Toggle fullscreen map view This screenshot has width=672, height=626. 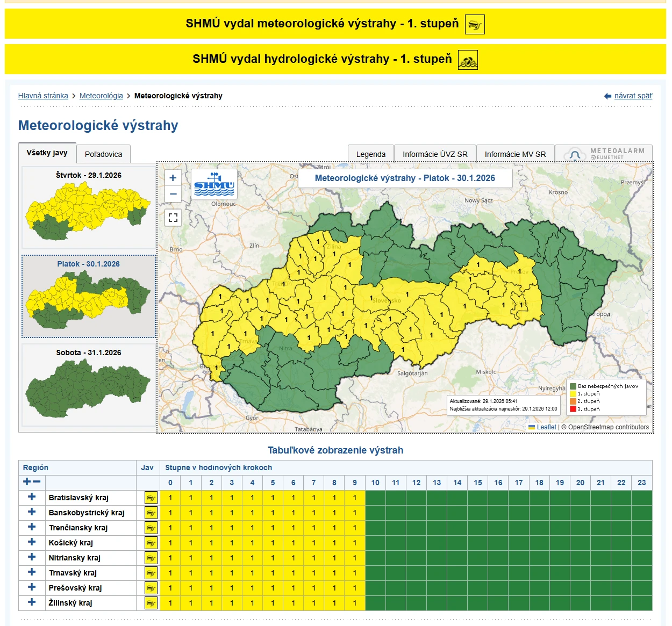(173, 218)
